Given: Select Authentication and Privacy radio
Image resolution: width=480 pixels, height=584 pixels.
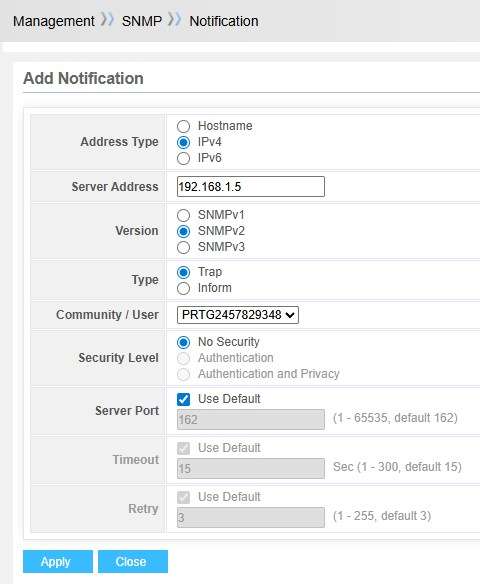Looking at the screenshot, I should [x=183, y=374].
